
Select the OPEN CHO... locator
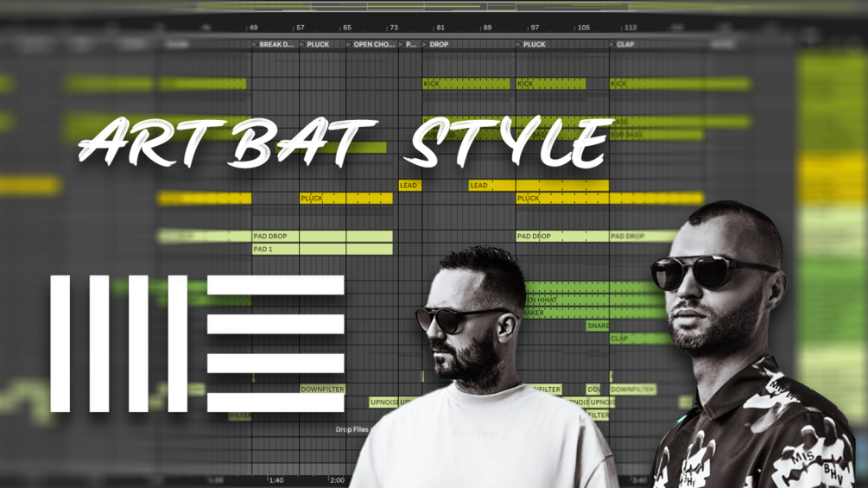click(371, 44)
